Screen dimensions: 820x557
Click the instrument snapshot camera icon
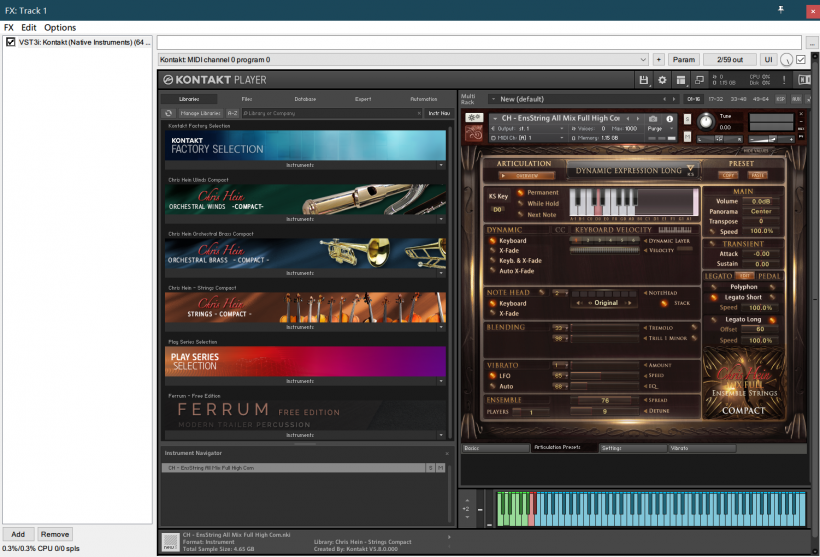654,118
